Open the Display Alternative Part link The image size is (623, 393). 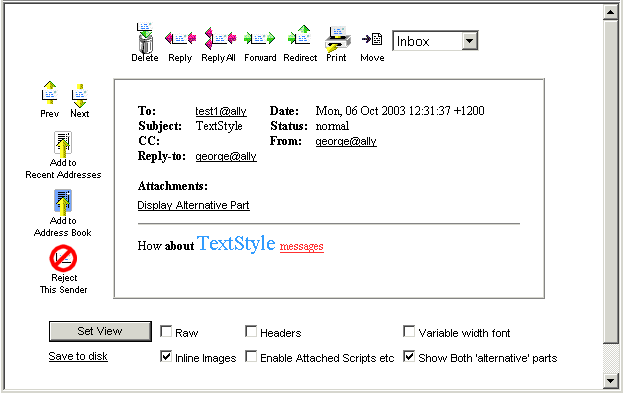coord(193,205)
